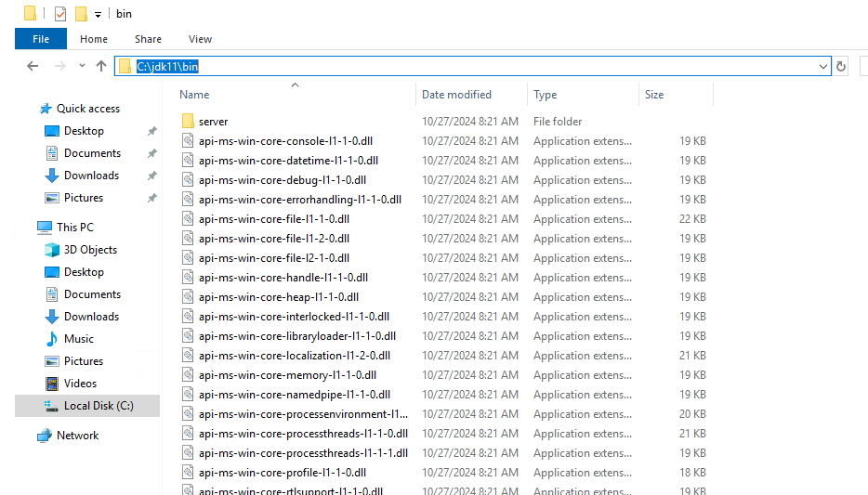Image resolution: width=868 pixels, height=495 pixels.
Task: Select api-ms-win-core-processthreads-l1-1-1.dll file name
Action: point(303,453)
